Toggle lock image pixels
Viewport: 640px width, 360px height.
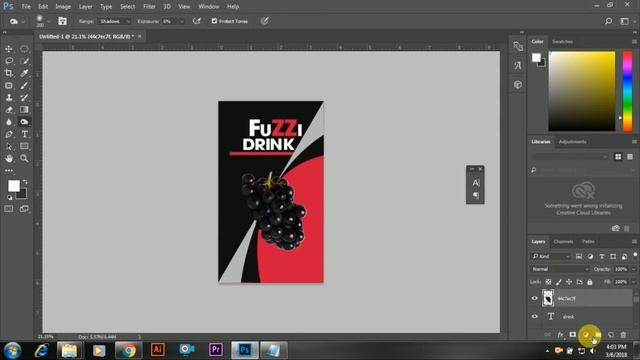559,282
